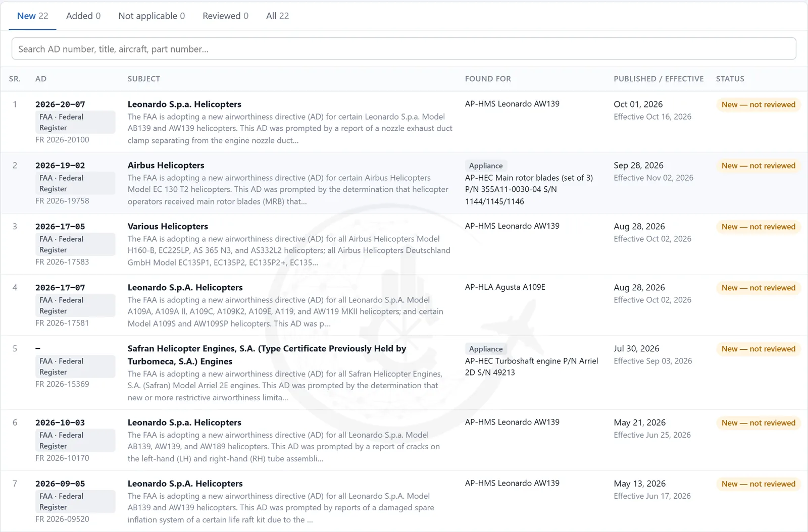The height and width of the screenshot is (532, 808).
Task: Click the Oct 01, 2026 published date
Action: [x=638, y=104]
